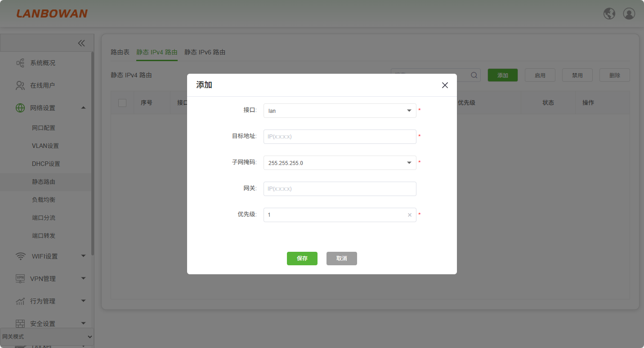Click the 删除 button

(x=615, y=75)
